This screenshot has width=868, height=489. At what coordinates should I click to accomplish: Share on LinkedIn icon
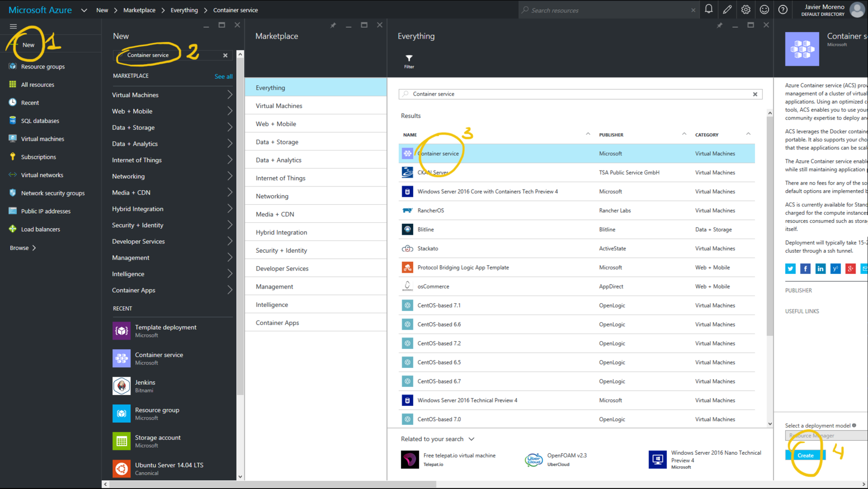820,268
